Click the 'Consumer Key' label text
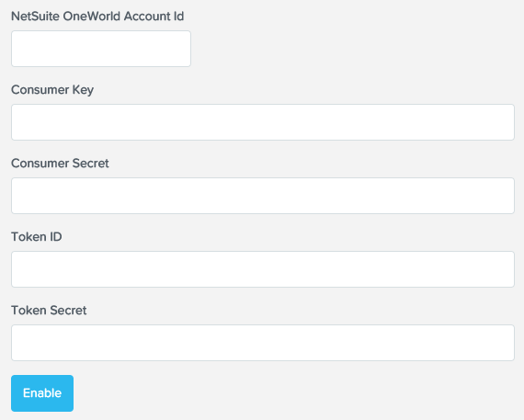524x420 pixels. point(52,90)
